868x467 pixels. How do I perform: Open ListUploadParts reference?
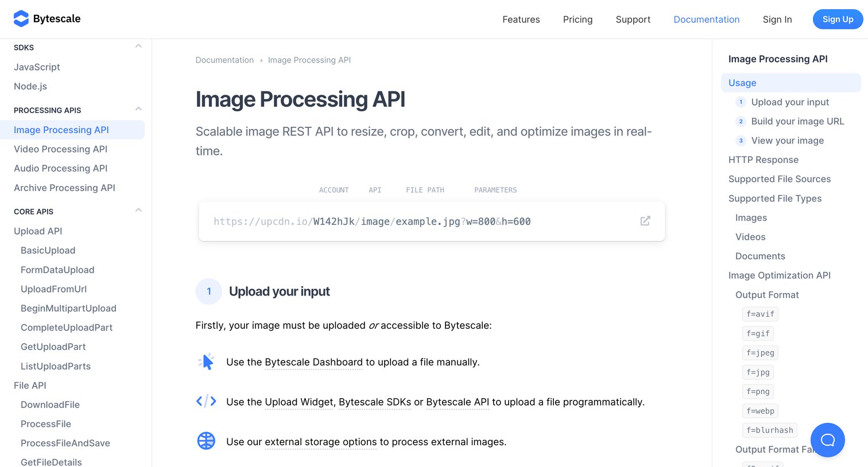coord(56,366)
